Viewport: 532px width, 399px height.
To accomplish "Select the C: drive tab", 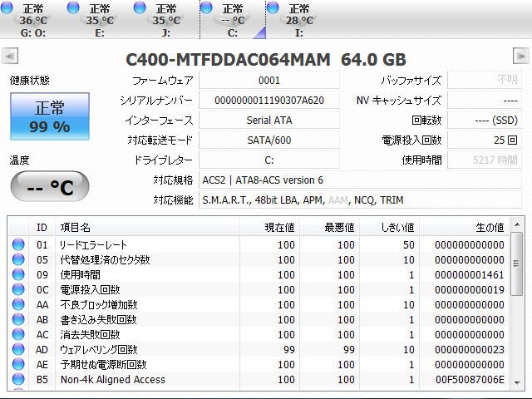I will [233, 20].
